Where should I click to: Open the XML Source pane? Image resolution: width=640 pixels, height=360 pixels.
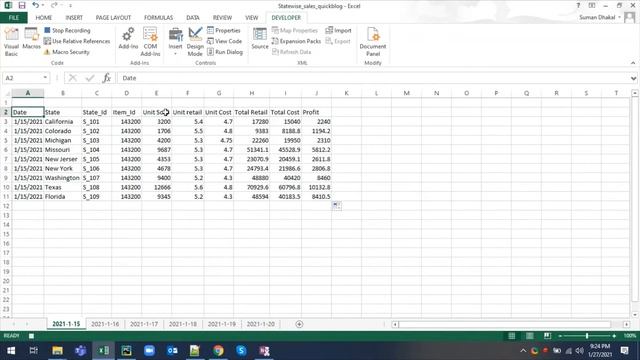click(x=260, y=39)
